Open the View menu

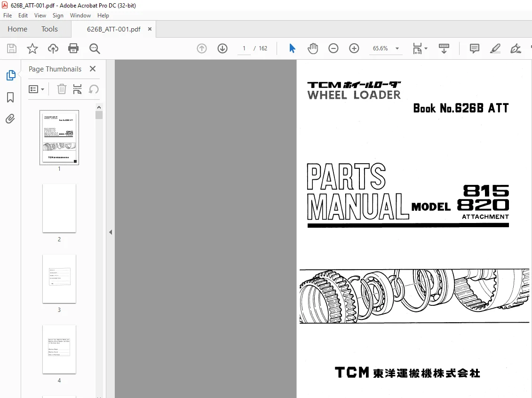click(40, 16)
